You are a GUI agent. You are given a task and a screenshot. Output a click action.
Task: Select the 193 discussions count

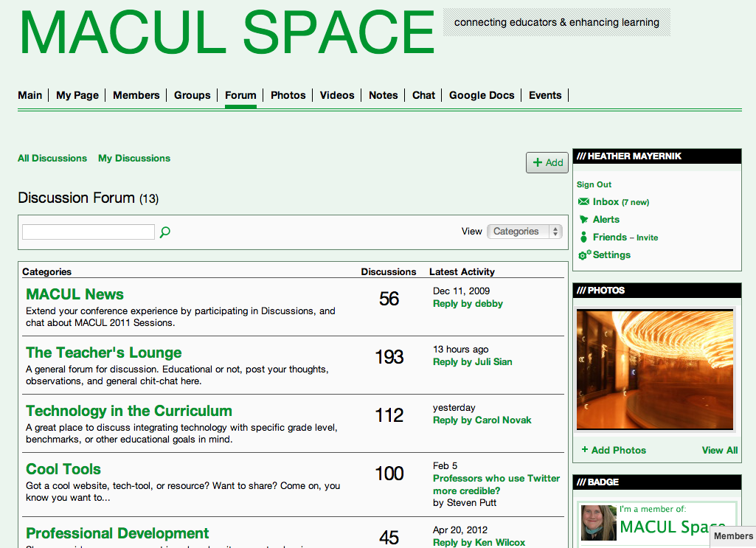tap(389, 357)
